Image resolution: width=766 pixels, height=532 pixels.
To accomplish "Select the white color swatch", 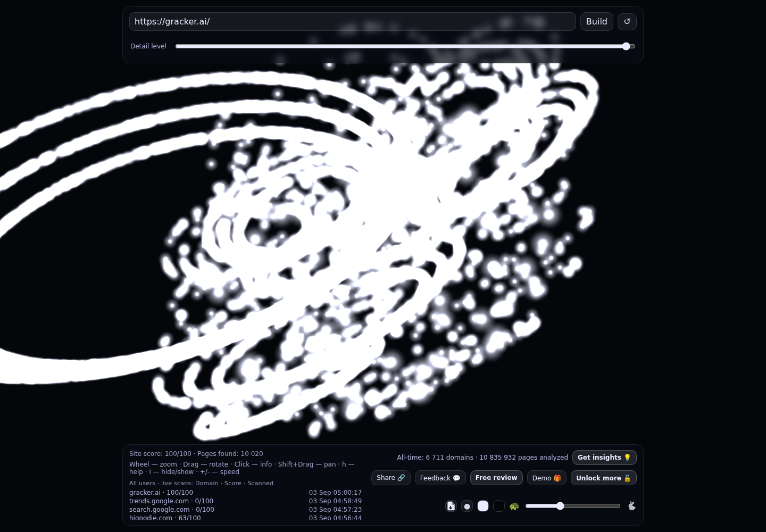I will (483, 506).
